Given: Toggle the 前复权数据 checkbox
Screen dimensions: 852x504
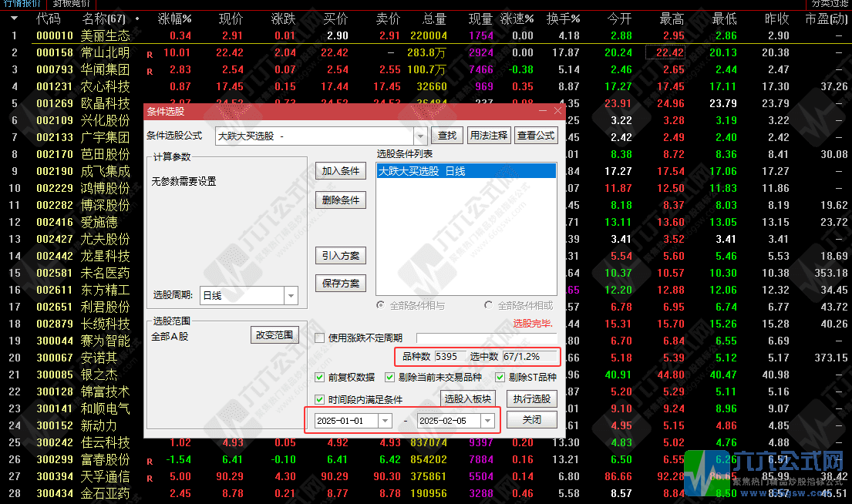Looking at the screenshot, I should pyautogui.click(x=320, y=378).
